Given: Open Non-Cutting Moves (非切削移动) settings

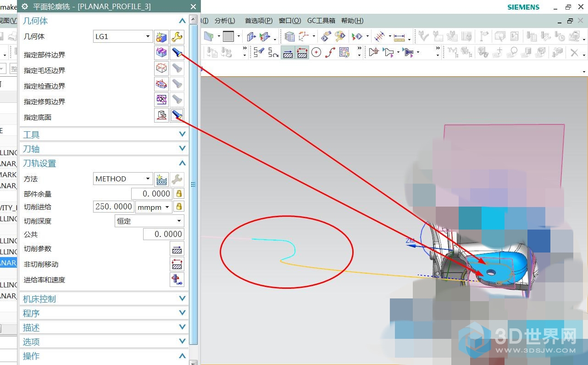Looking at the screenshot, I should [177, 264].
